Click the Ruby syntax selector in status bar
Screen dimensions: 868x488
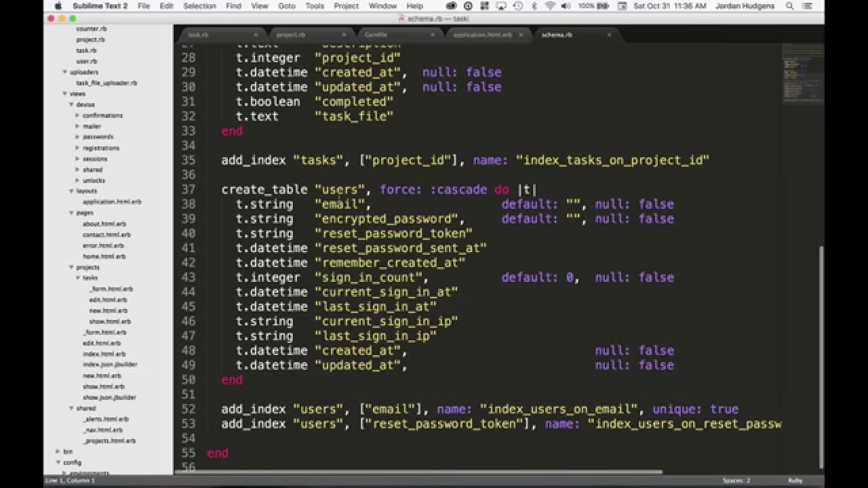(x=795, y=481)
